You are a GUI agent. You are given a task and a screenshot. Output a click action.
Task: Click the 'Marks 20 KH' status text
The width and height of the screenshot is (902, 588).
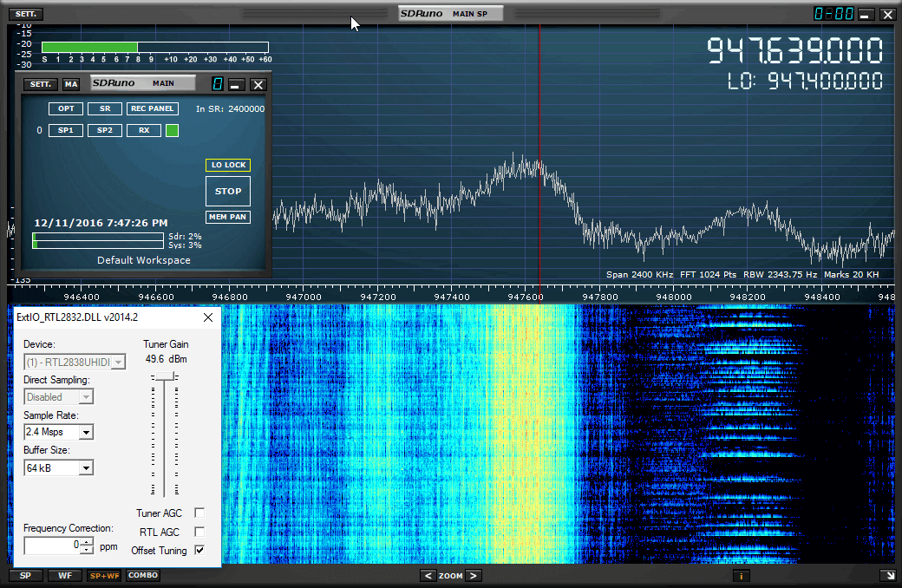coord(852,274)
